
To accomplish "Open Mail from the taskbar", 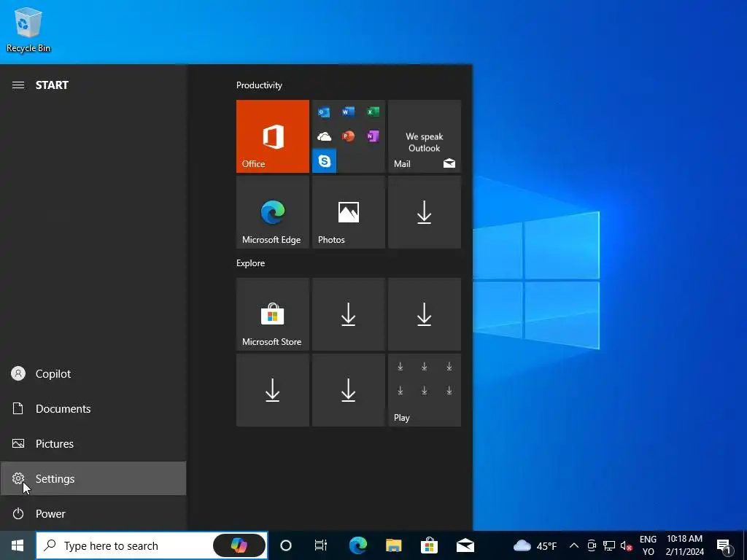I will (x=465, y=545).
